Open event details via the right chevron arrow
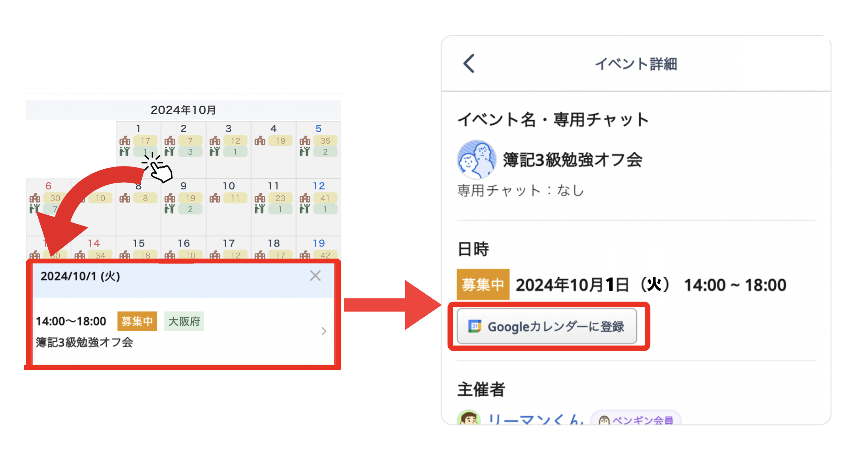Image resolution: width=868 pixels, height=469 pixels. click(324, 331)
